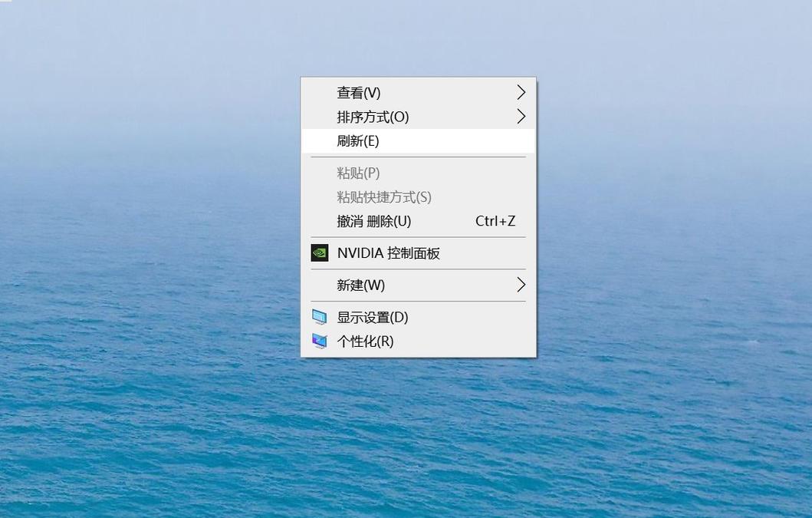Expand the arrow beside 查看(V)
812x518 pixels.
521,93
